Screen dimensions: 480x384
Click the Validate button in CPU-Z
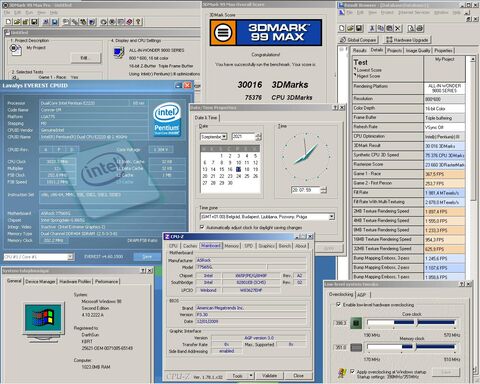269,376
